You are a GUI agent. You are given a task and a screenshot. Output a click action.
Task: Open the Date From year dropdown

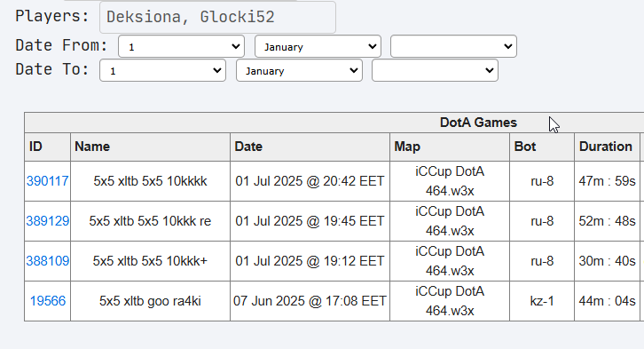pyautogui.click(x=453, y=46)
